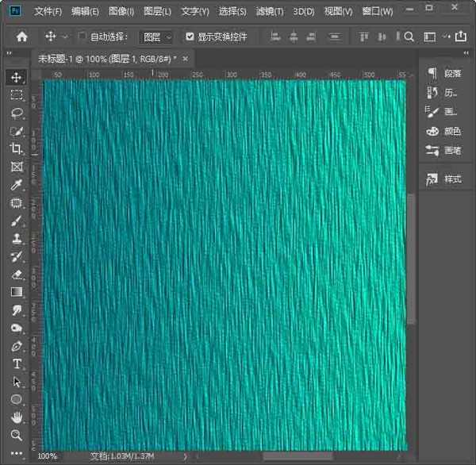Click the 100% zoom level field
The image size is (476, 465).
(x=48, y=456)
